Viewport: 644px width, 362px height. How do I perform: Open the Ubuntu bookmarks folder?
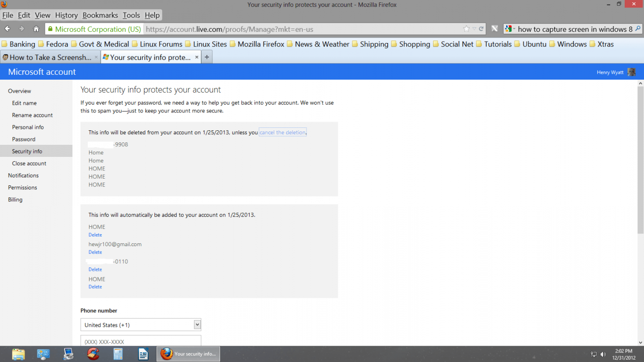(x=530, y=44)
